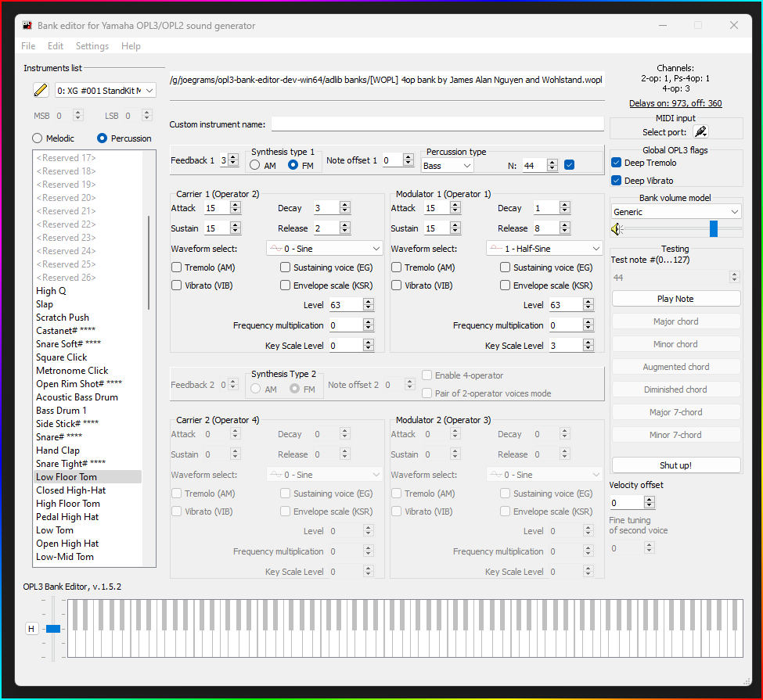Click the Play Note button
Image resolution: width=763 pixels, height=700 pixels.
pos(676,300)
